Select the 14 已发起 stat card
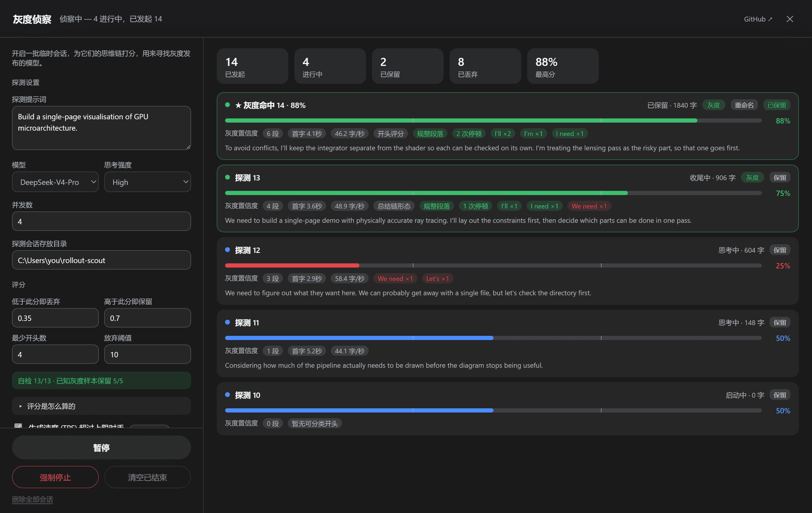 (252, 66)
